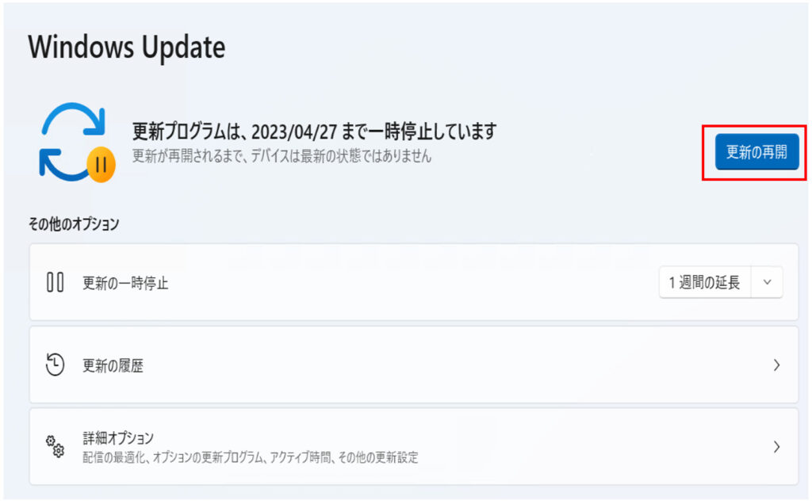This screenshot has width=812, height=504.
Task: Click the Windows Update page title
Action: coord(127,48)
